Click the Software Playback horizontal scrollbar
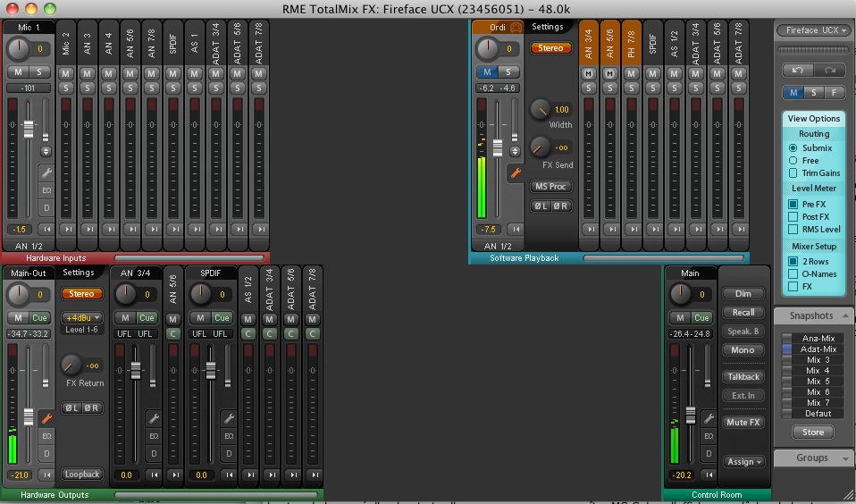Screen dimensions: 856x504 coord(663,257)
